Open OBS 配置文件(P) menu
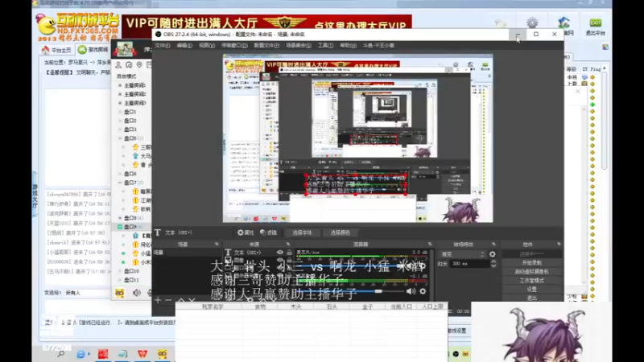This screenshot has height=362, width=644. tap(266, 46)
